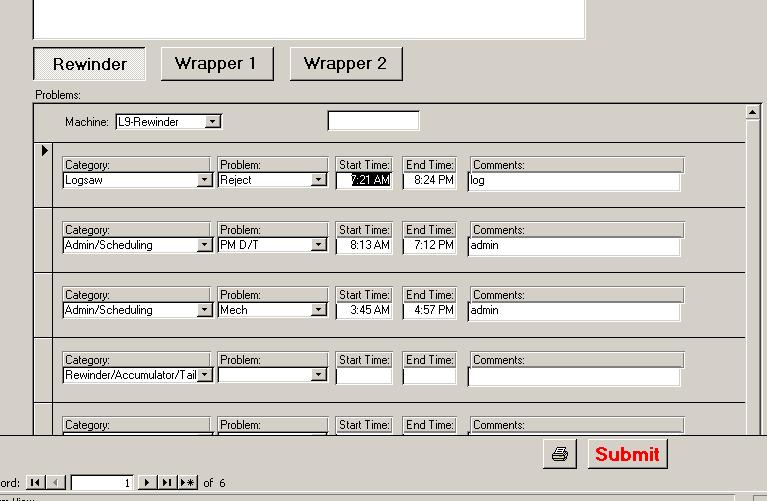Switch to the Wrapper 1 tab button
Viewport: 767px width, 501px height.
(x=217, y=64)
